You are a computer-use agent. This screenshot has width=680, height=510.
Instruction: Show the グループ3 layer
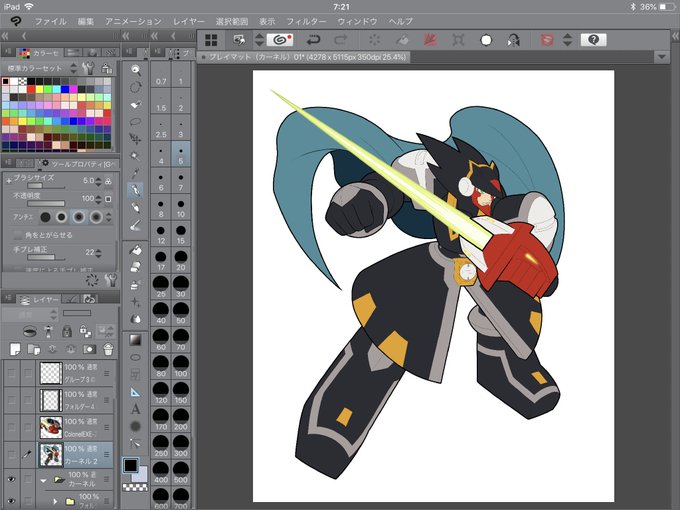pos(11,373)
